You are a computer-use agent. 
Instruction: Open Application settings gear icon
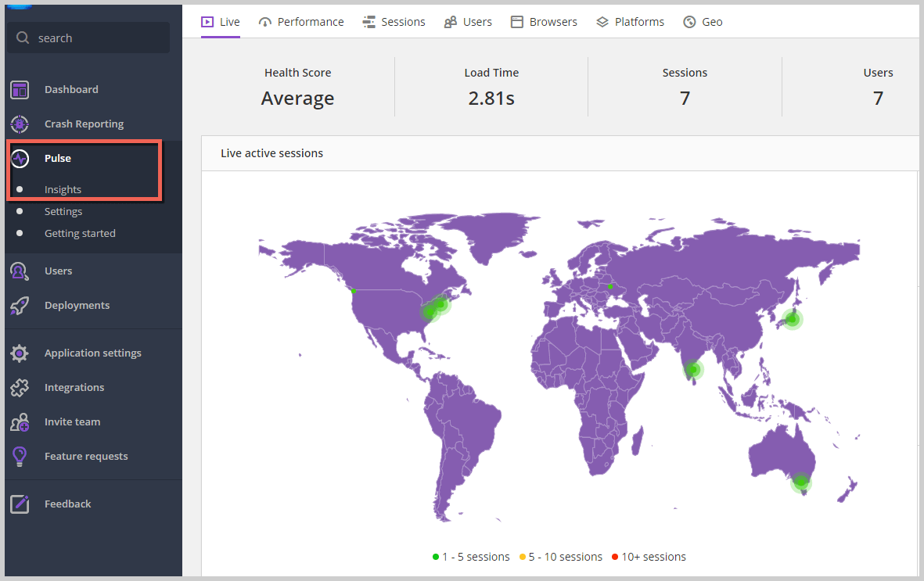(x=20, y=353)
